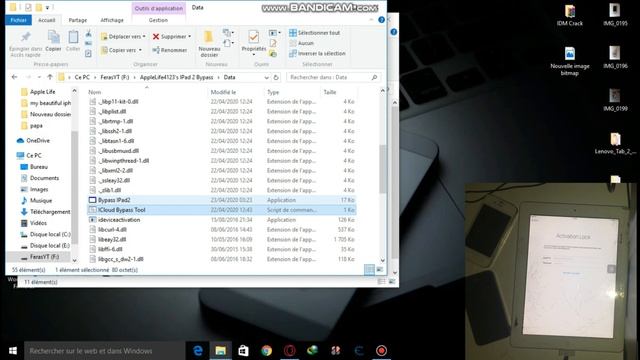
Task: Click Sélectionner tout button
Action: [x=314, y=33]
